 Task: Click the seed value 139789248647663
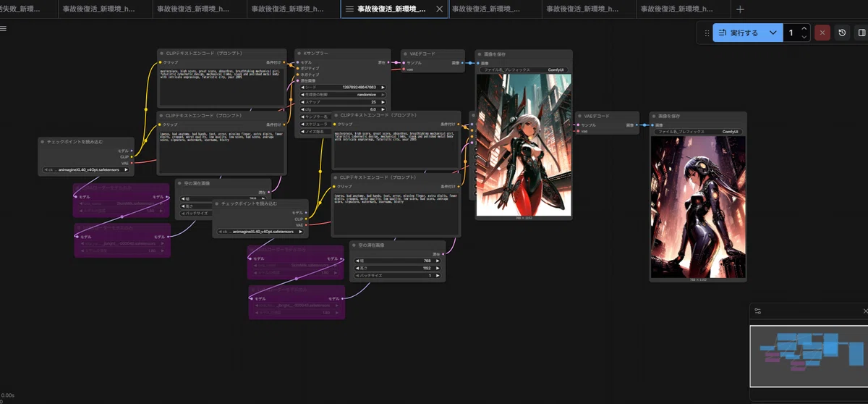[359, 87]
